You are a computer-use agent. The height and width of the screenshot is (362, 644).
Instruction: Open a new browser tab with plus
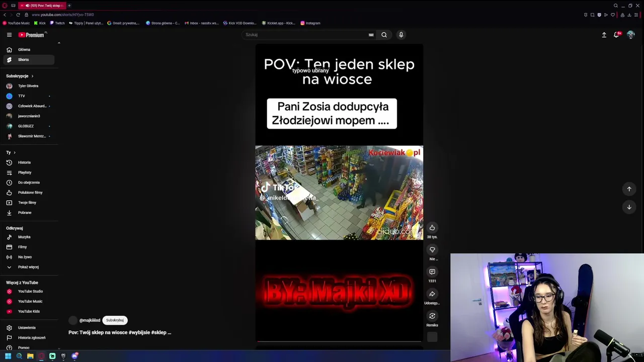click(69, 6)
